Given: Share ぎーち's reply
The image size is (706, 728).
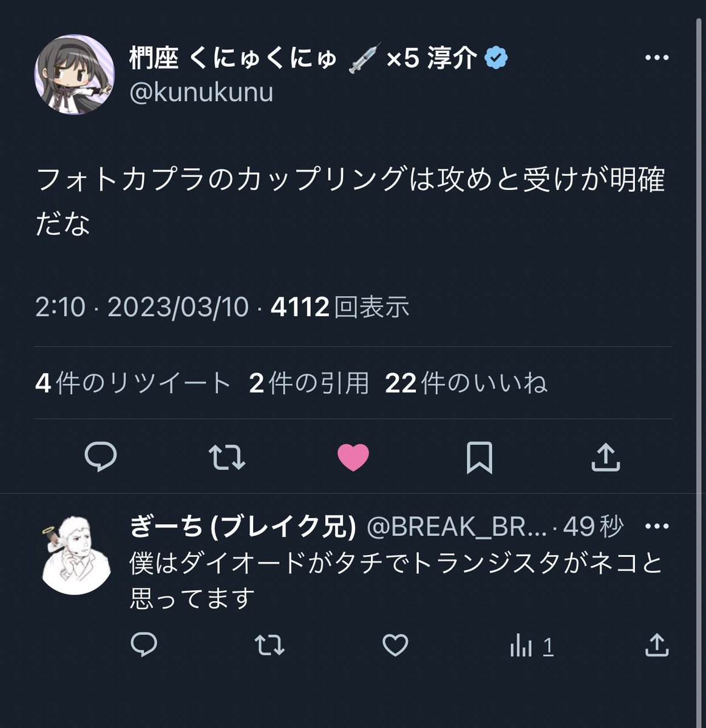Looking at the screenshot, I should coord(656,645).
